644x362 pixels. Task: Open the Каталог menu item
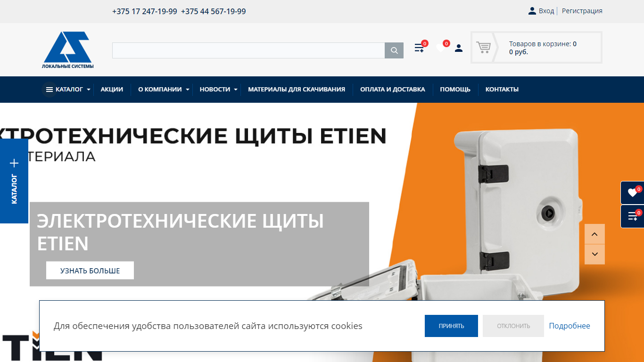click(x=69, y=89)
